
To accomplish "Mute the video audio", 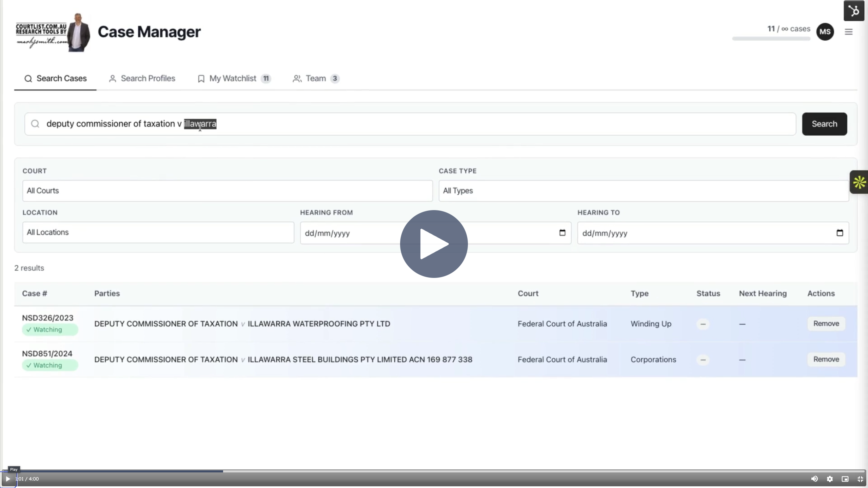I will coord(815,479).
